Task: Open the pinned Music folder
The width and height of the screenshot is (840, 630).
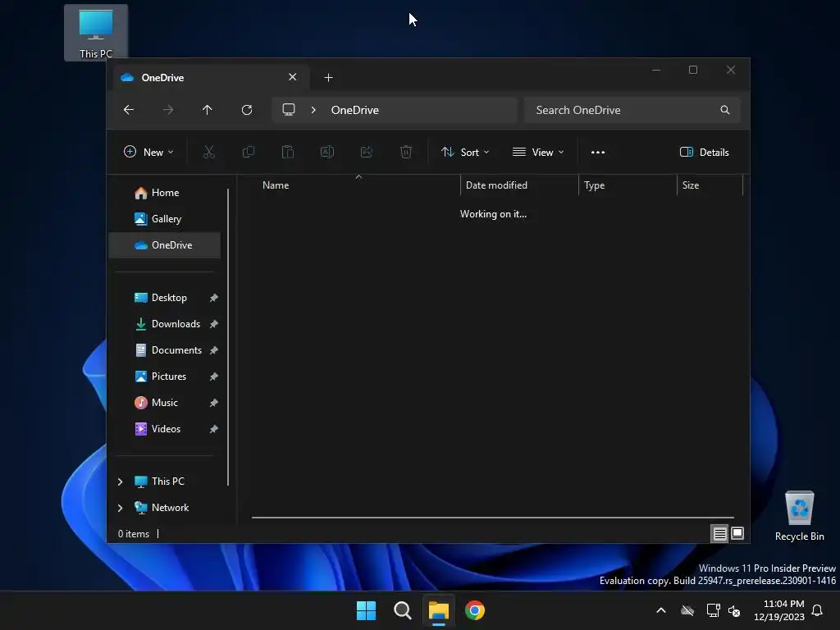Action: [x=165, y=403]
